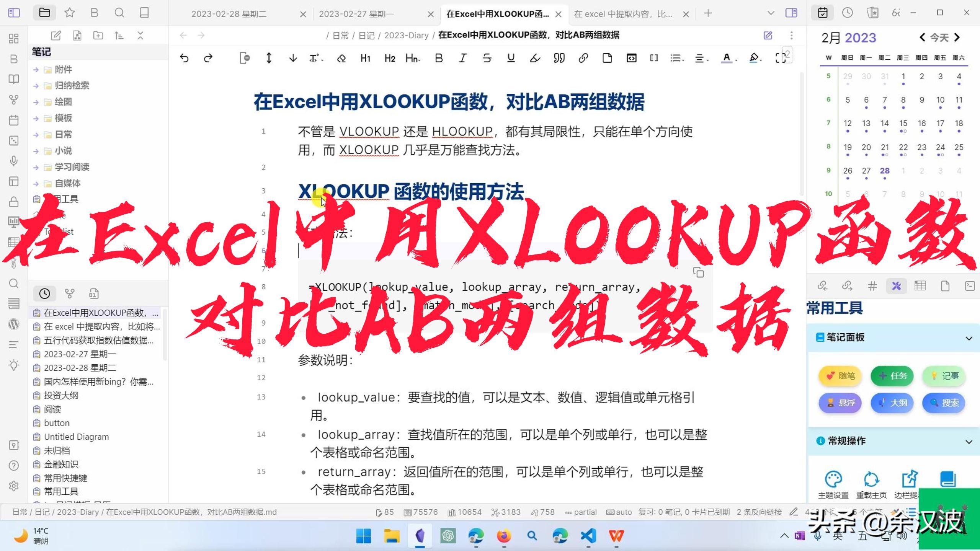Image resolution: width=980 pixels, height=551 pixels.
Task: Click the strikethrough formatting icon
Action: (487, 58)
